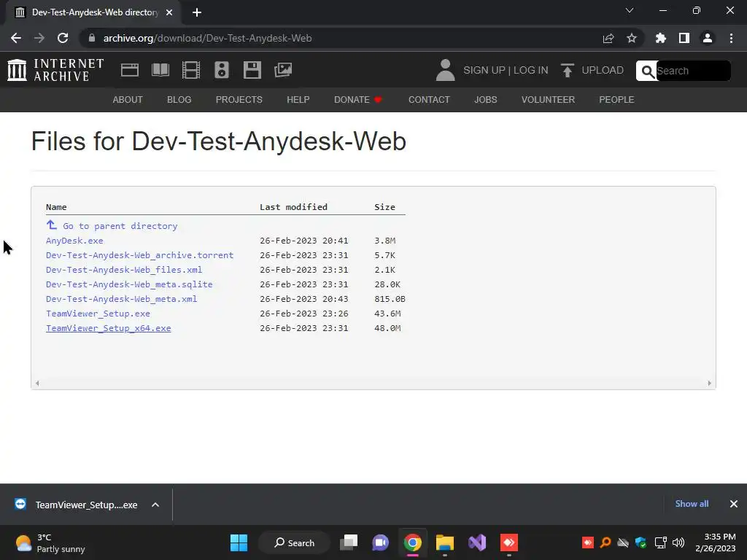
Task: Open Windows Start button
Action: coord(239,542)
